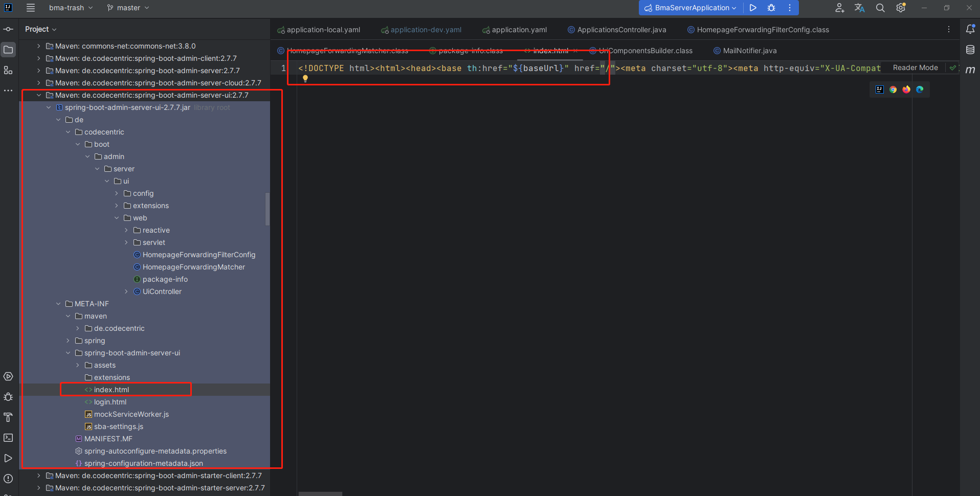Open preview in built-in IntelliJ browser
The height and width of the screenshot is (496, 980).
click(880, 89)
